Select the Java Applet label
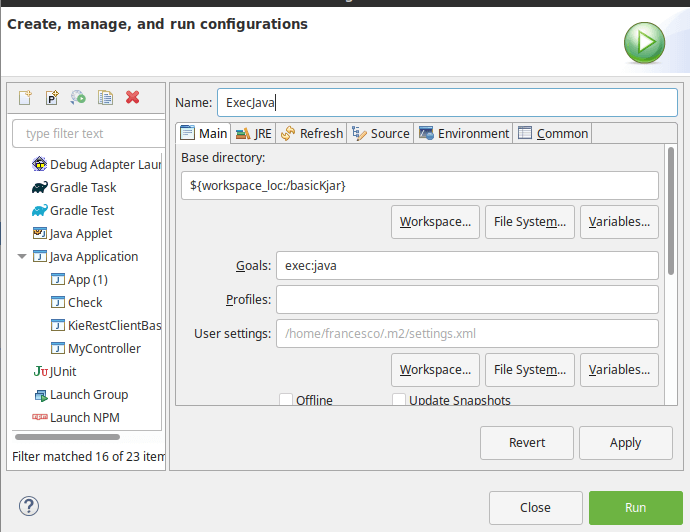This screenshot has width=690, height=532. (81, 233)
